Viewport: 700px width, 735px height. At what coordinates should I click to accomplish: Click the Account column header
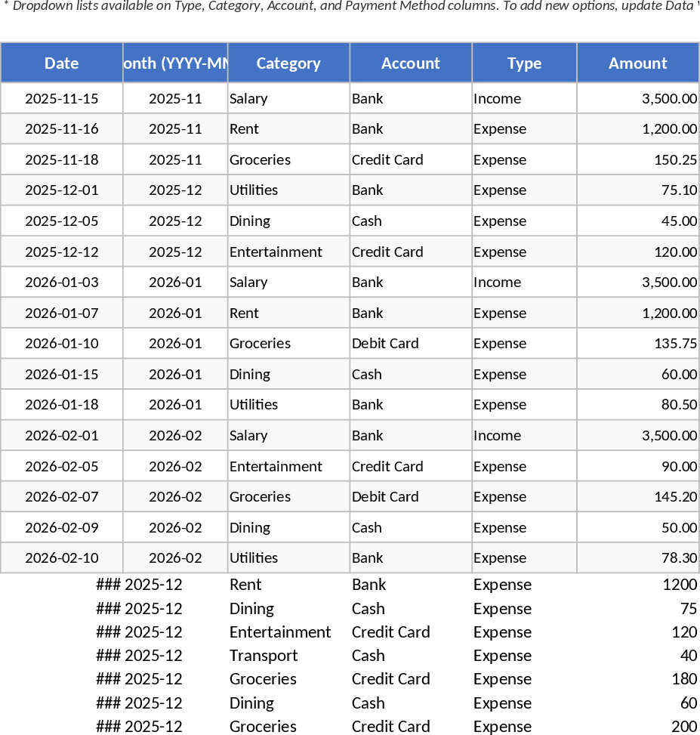coord(411,63)
